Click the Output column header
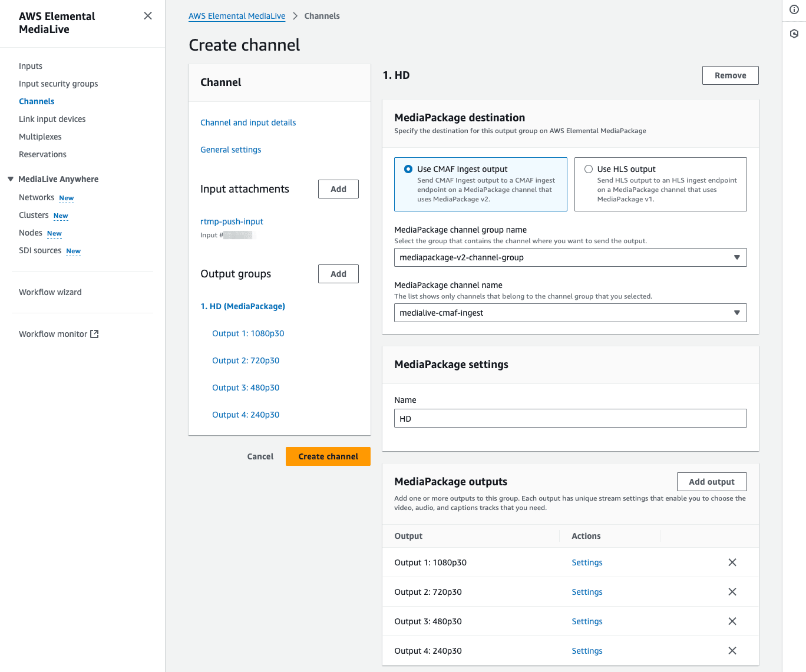The image size is (806, 672). coord(408,536)
